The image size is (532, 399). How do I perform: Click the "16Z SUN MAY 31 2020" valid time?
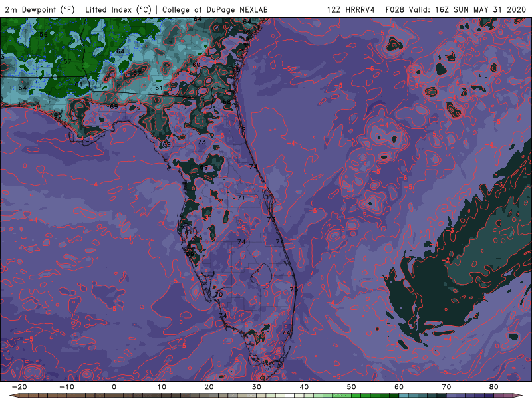[480, 10]
